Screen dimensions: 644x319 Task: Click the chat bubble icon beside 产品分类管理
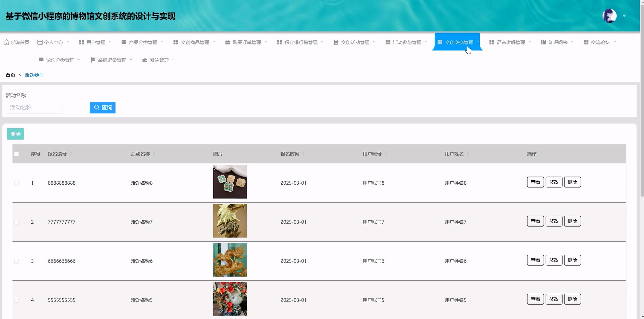[x=124, y=42]
